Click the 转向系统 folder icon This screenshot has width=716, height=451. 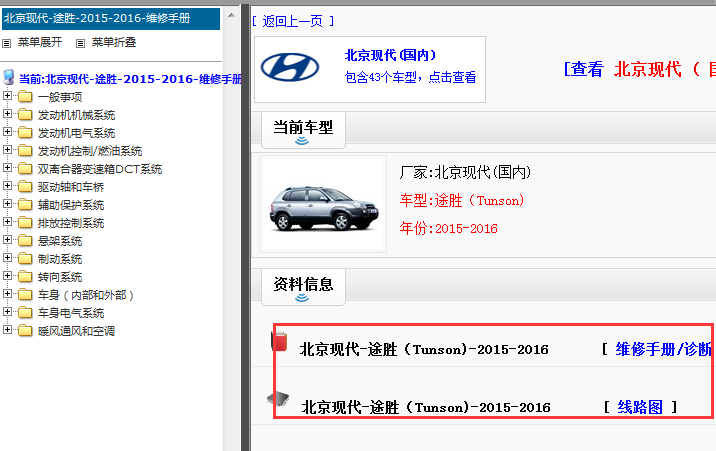click(x=25, y=277)
